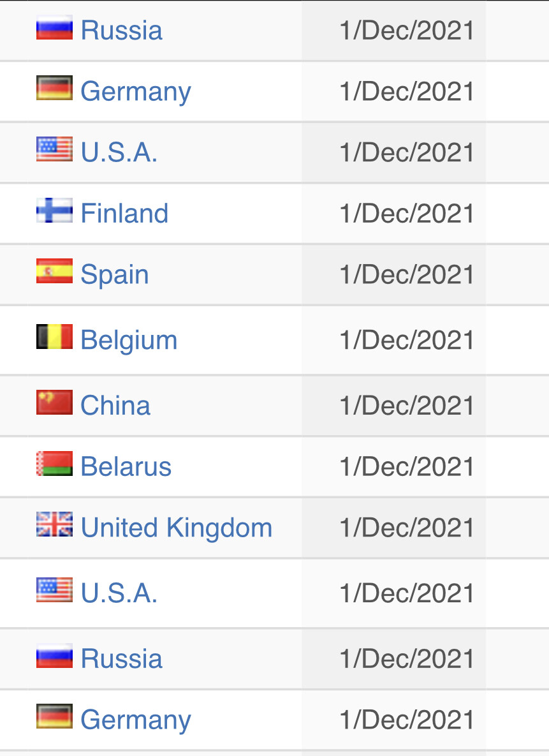
Task: Open the U.S.A. link directly below United Kingdom
Action: tap(119, 593)
